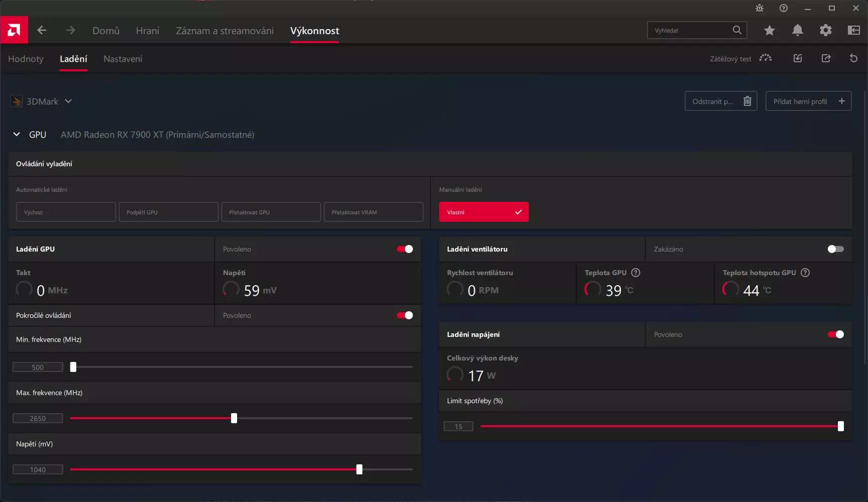Toggle the Pokročilé ovládání advanced control switch
The width and height of the screenshot is (868, 502).
(405, 315)
